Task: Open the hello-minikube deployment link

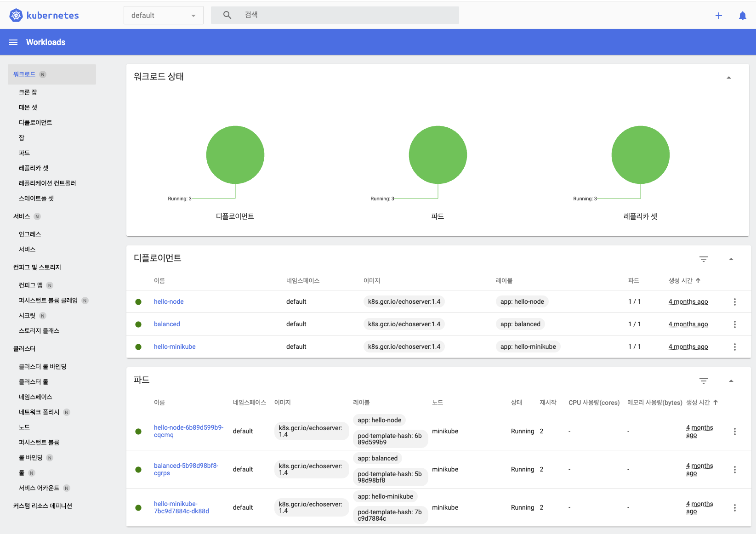Action: click(x=175, y=347)
